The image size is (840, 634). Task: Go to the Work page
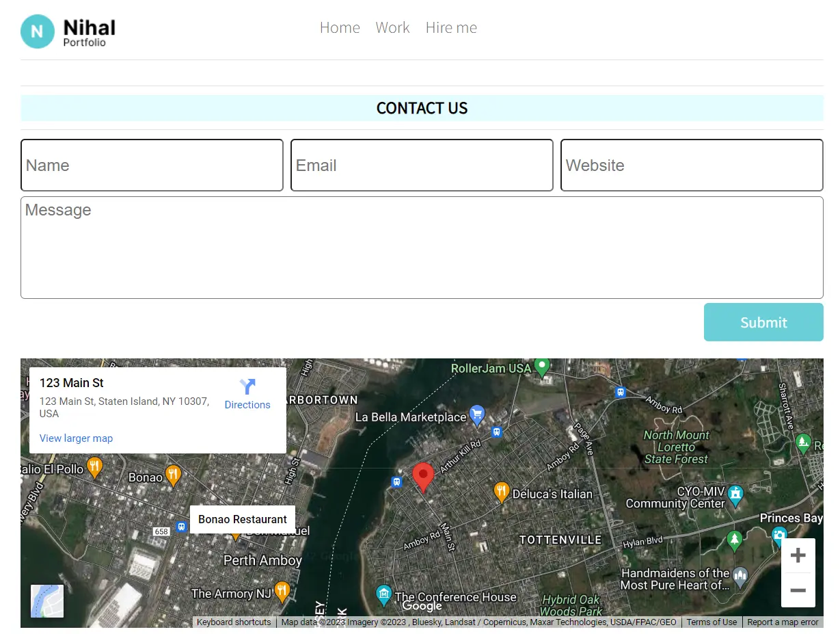point(392,28)
